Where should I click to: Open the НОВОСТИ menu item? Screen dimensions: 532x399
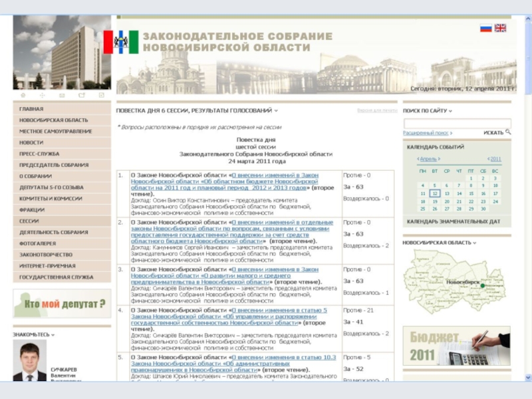click(x=62, y=142)
